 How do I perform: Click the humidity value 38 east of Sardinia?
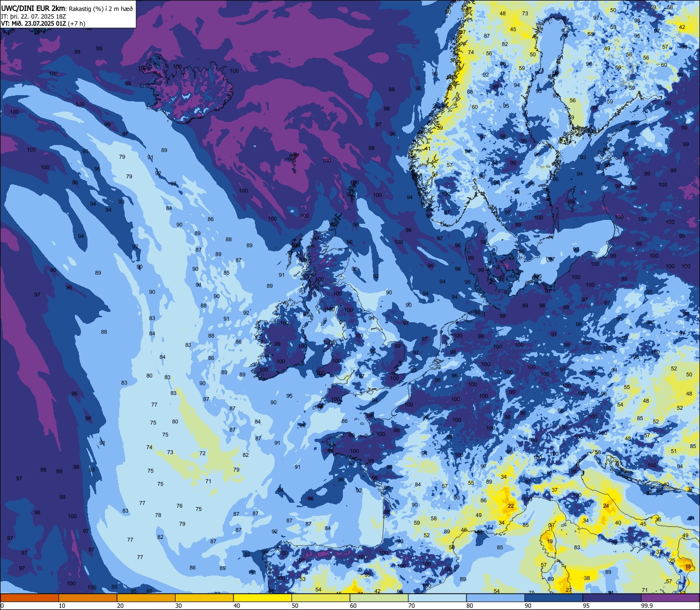coord(587,578)
